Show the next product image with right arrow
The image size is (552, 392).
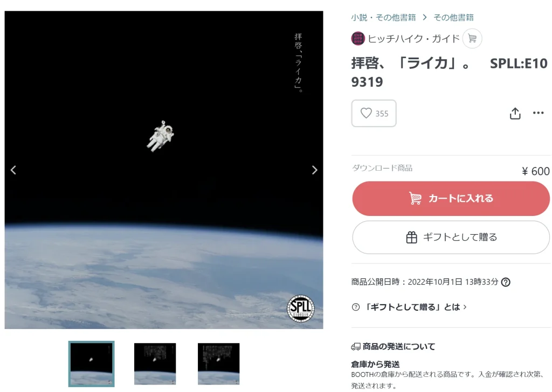tap(314, 170)
